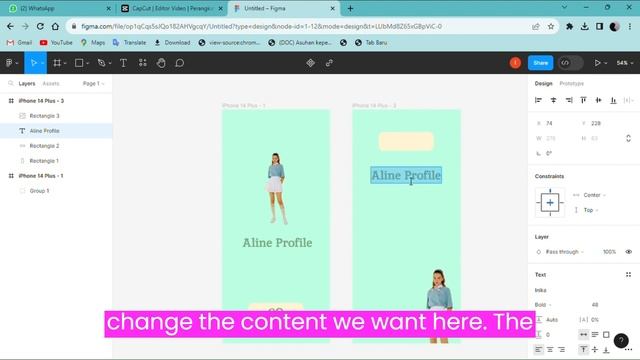This screenshot has width=640, height=360.
Task: Click the Create component icon
Action: click(311, 63)
